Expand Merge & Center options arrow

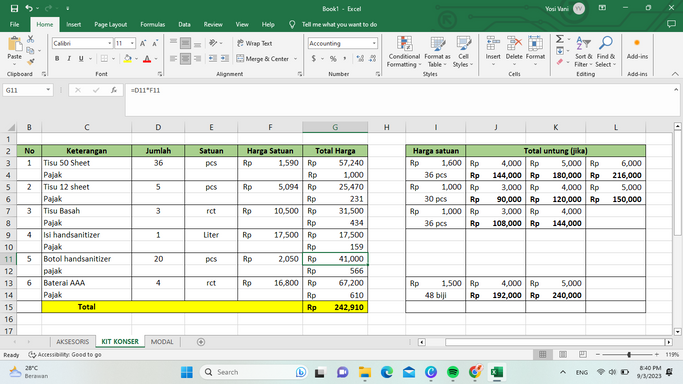295,58
